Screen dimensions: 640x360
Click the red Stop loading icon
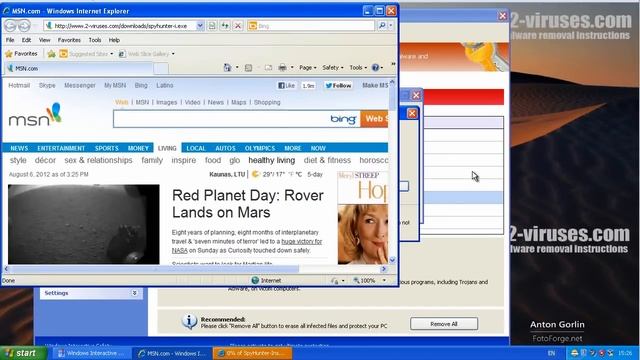pos(238,26)
